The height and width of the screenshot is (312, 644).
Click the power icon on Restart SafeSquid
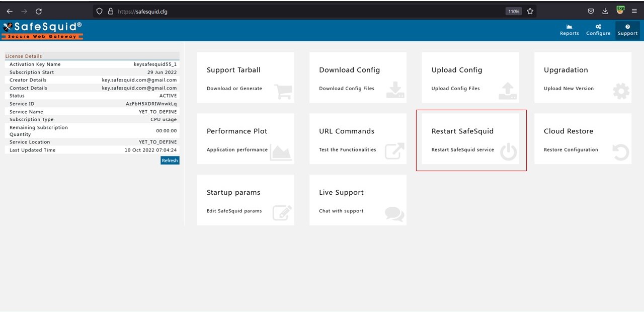point(509,152)
